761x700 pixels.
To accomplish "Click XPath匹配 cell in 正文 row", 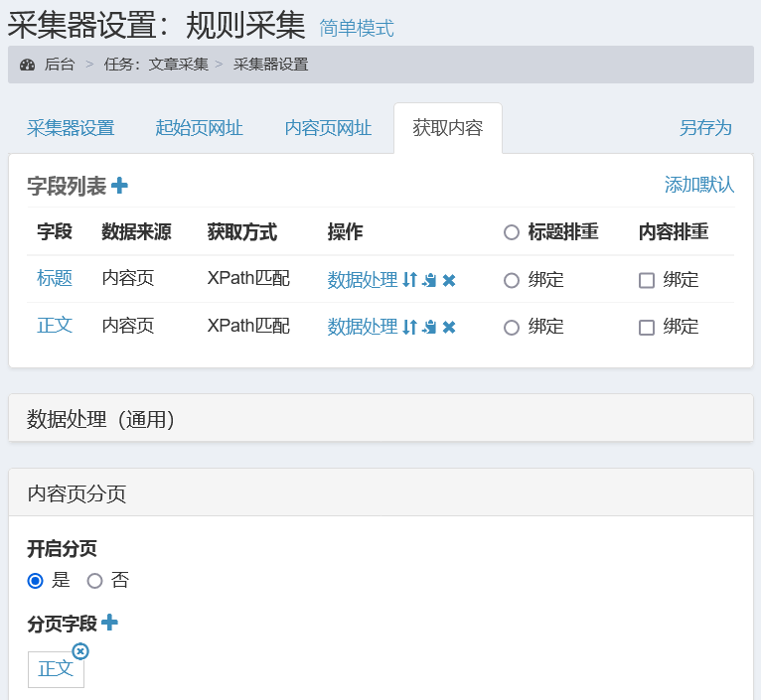I will tap(248, 326).
